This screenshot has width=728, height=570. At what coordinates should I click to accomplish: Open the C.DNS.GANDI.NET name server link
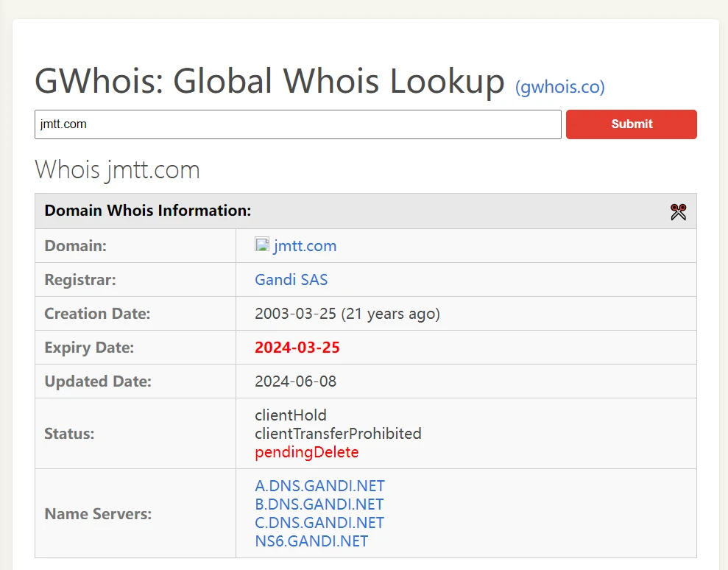pyautogui.click(x=319, y=523)
